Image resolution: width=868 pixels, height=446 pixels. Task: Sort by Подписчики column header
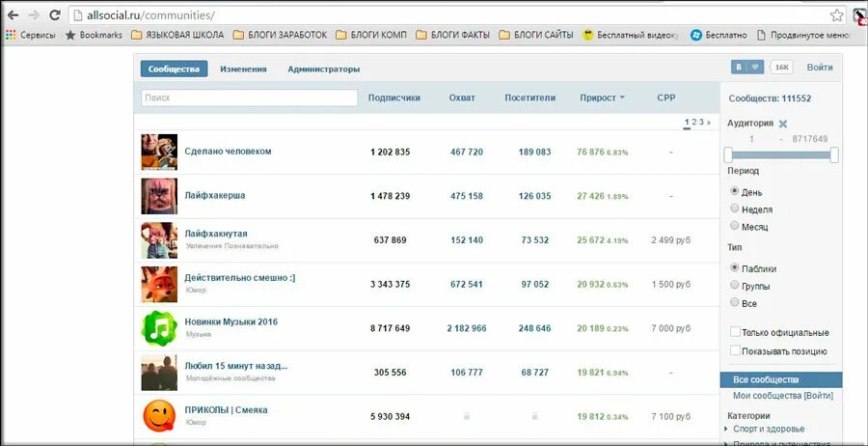(x=394, y=98)
